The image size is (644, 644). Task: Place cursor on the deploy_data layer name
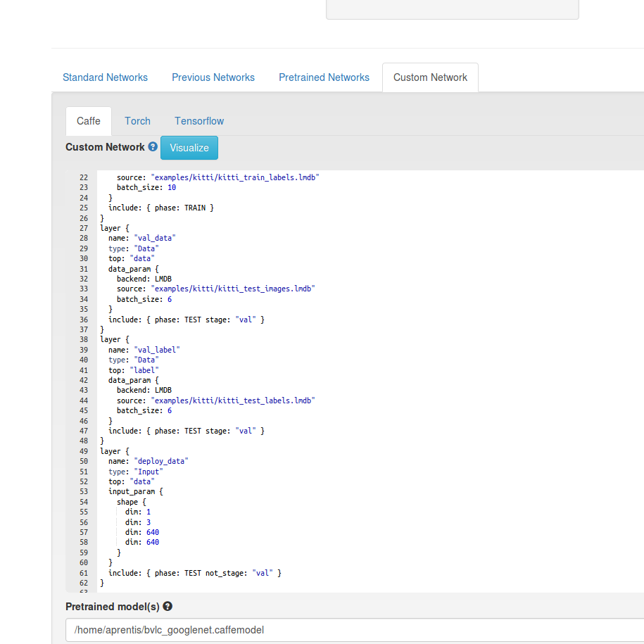[x=160, y=461]
